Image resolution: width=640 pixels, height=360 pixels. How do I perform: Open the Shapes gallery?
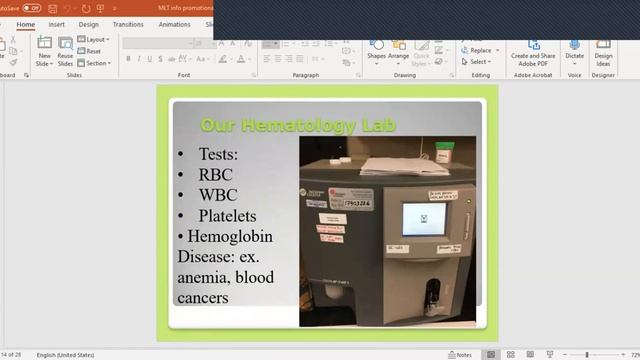[376, 52]
